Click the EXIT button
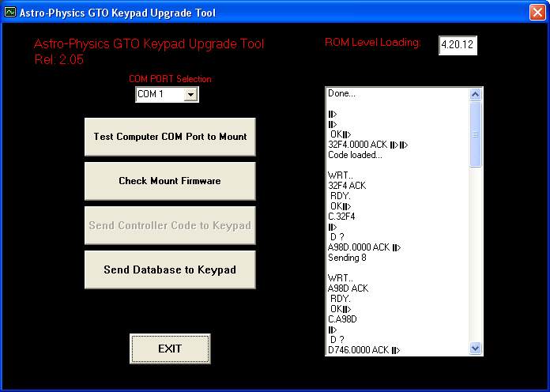The height and width of the screenshot is (392, 550). pyautogui.click(x=170, y=349)
